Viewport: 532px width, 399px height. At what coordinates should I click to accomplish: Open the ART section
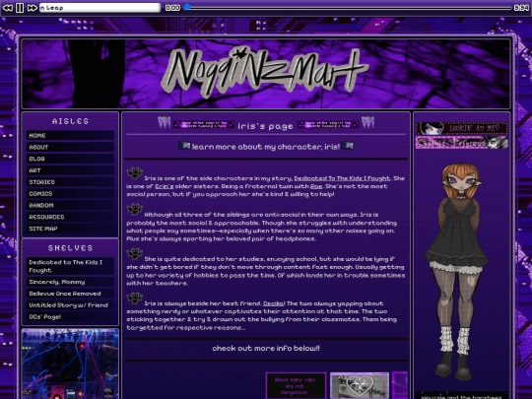tap(70, 170)
